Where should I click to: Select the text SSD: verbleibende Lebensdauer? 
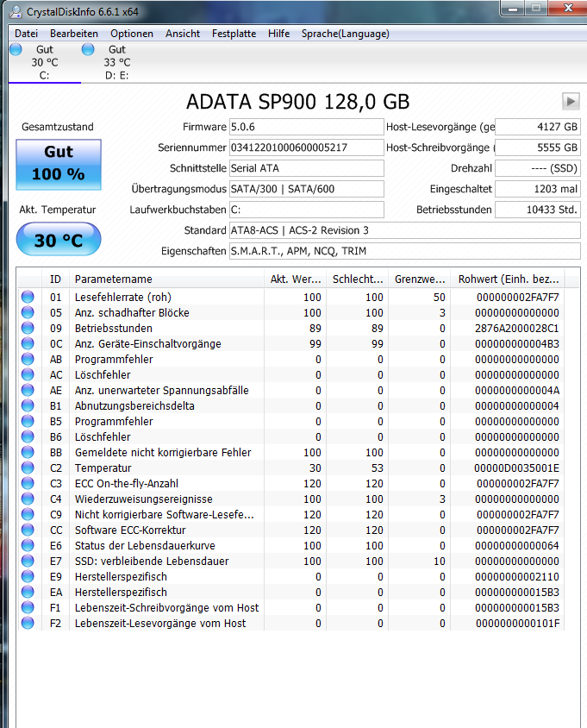[152, 561]
